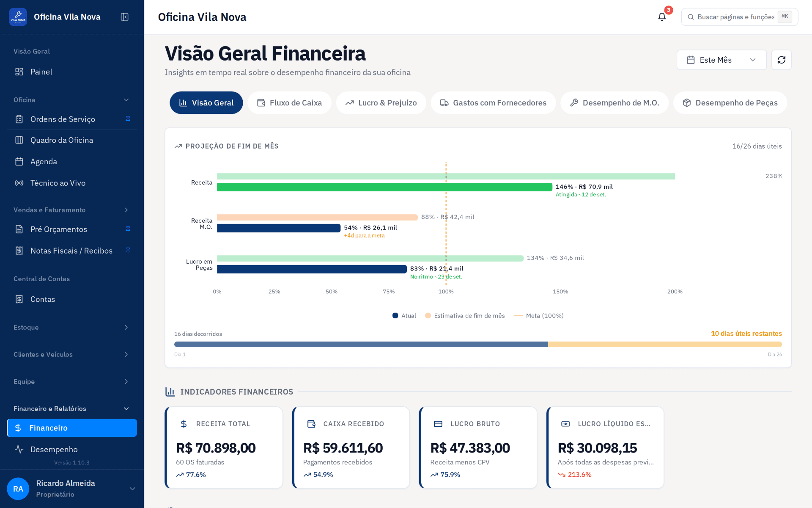
Task: Open Ordens de Serviço page
Action: [72, 119]
